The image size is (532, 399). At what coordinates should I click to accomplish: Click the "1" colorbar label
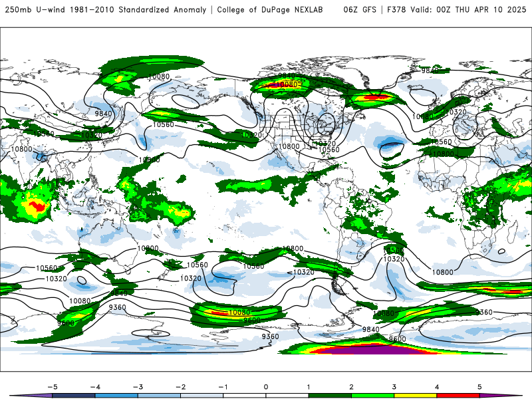pos(309,387)
